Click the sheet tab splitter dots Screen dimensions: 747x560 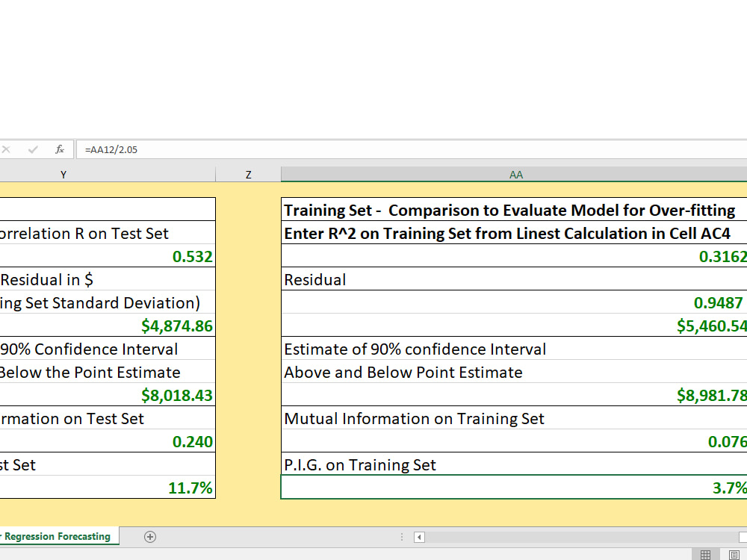click(x=402, y=537)
